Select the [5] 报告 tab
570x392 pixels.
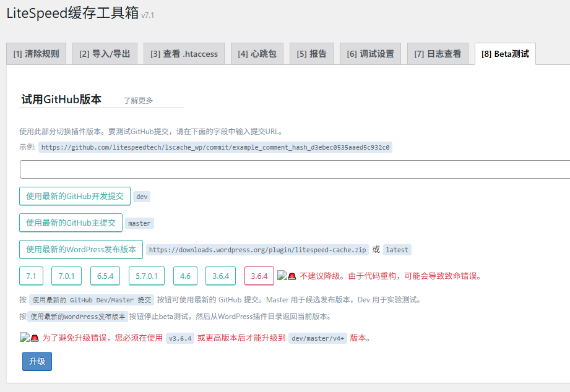coord(311,54)
